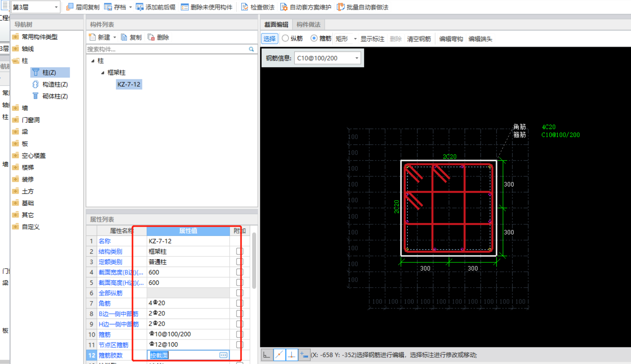Select the 砌体柱(Z) icon in tree
The image size is (631, 364).
click(x=36, y=96)
